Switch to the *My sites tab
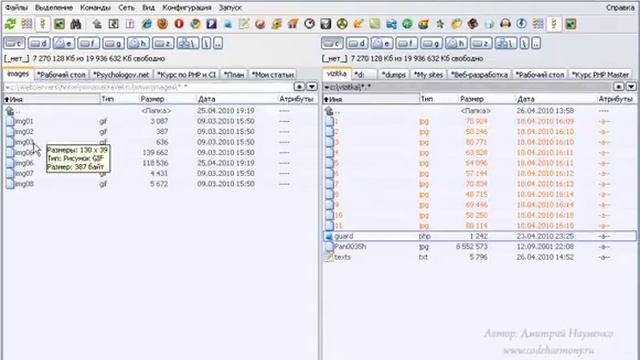 pos(428,75)
